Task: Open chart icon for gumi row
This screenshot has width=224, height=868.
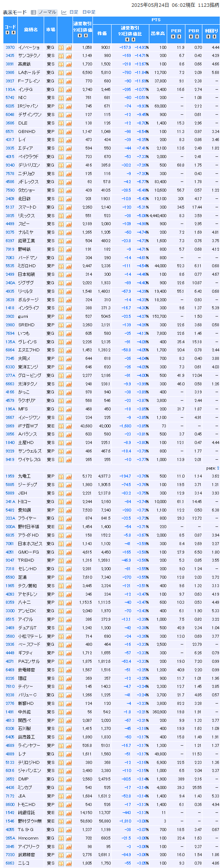Action: (68, 316)
